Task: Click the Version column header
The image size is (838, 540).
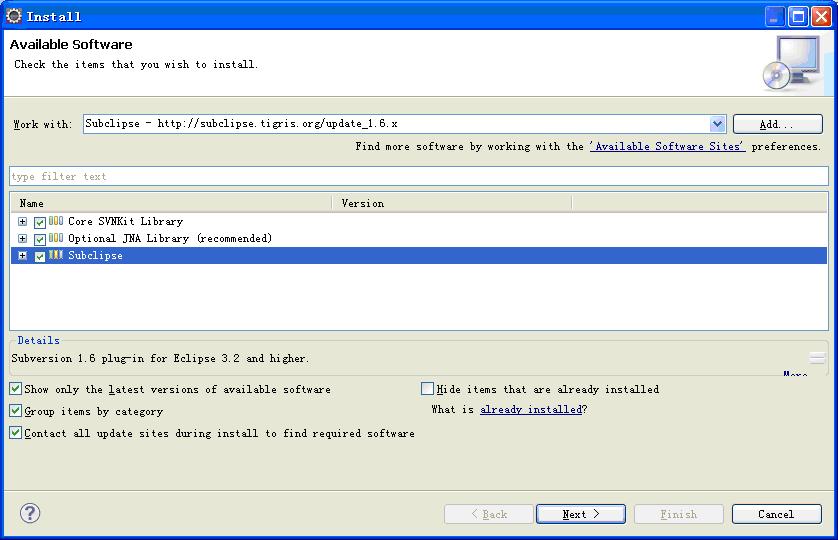Action: pyautogui.click(x=452, y=203)
